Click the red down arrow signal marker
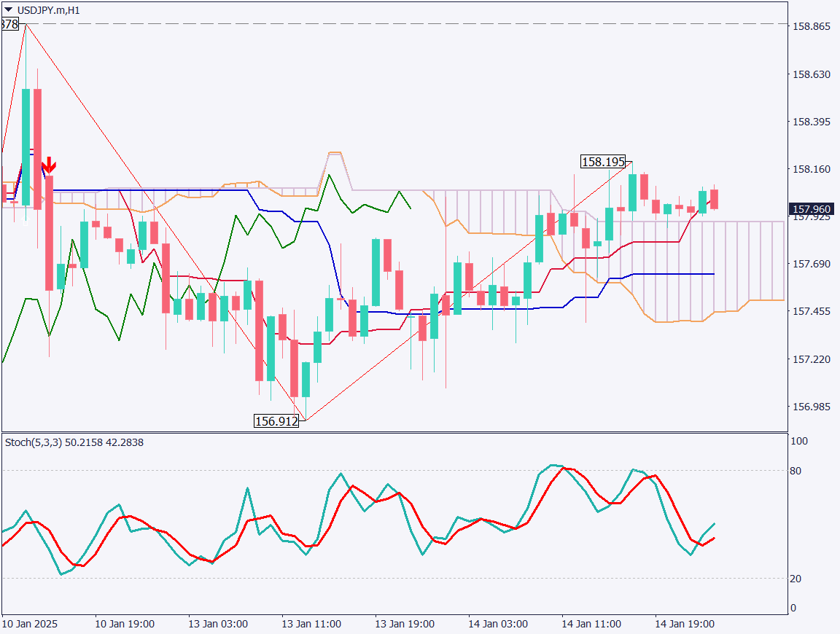The image size is (840, 634). click(x=48, y=165)
